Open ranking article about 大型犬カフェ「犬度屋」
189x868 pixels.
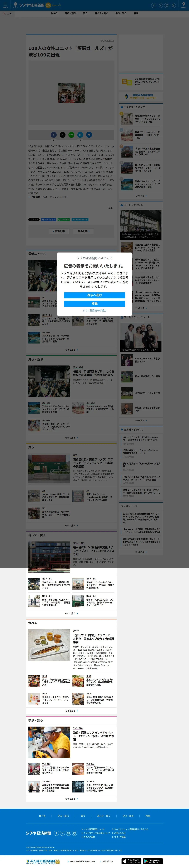[148, 119]
